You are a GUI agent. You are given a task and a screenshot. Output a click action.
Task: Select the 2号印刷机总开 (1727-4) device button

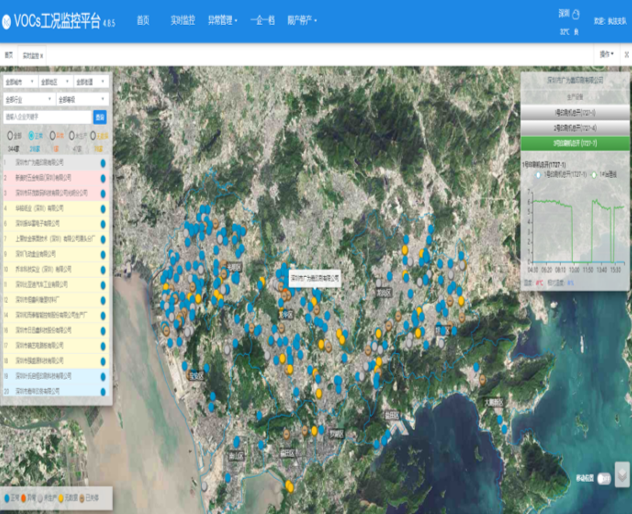[575, 128]
